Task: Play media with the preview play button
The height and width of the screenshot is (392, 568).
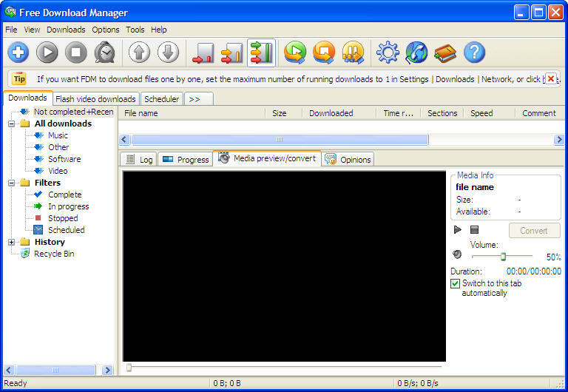Action: point(458,229)
